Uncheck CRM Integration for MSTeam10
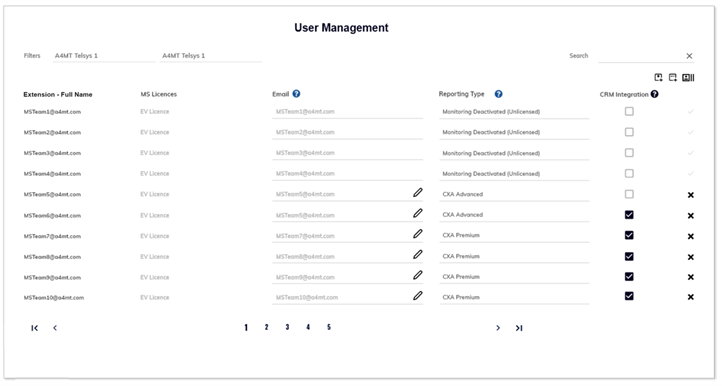Image resolution: width=722 pixels, height=386 pixels. pyautogui.click(x=629, y=296)
